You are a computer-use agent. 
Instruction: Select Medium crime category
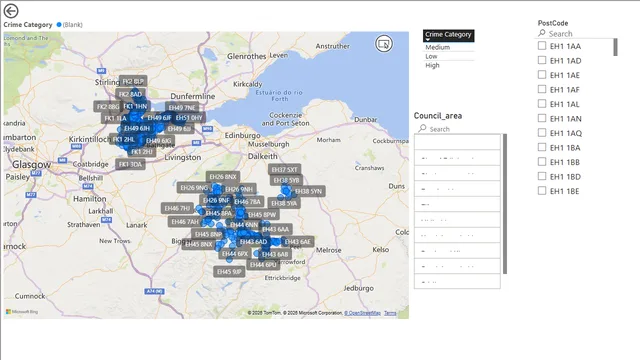[438, 47]
